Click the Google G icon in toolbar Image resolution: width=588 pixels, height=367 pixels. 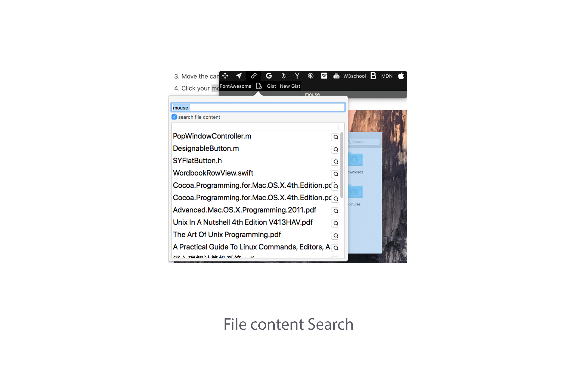(x=269, y=76)
